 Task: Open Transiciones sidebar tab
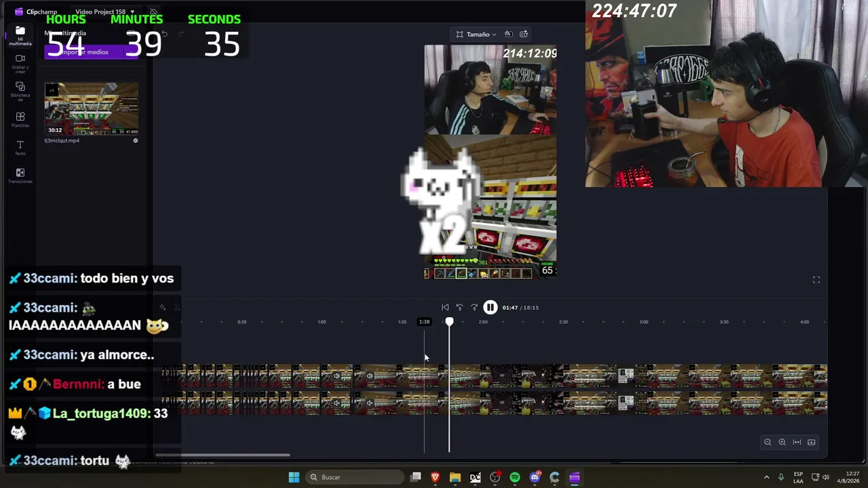20,176
